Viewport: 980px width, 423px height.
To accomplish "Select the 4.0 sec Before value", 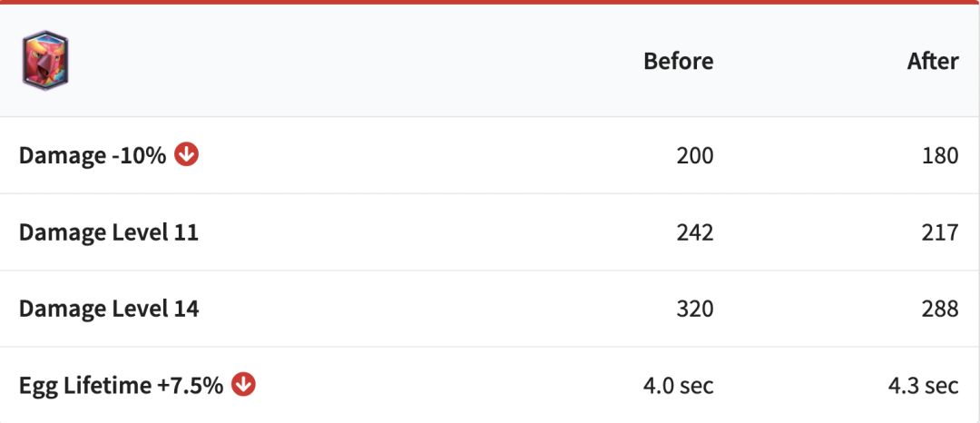I will (x=678, y=386).
